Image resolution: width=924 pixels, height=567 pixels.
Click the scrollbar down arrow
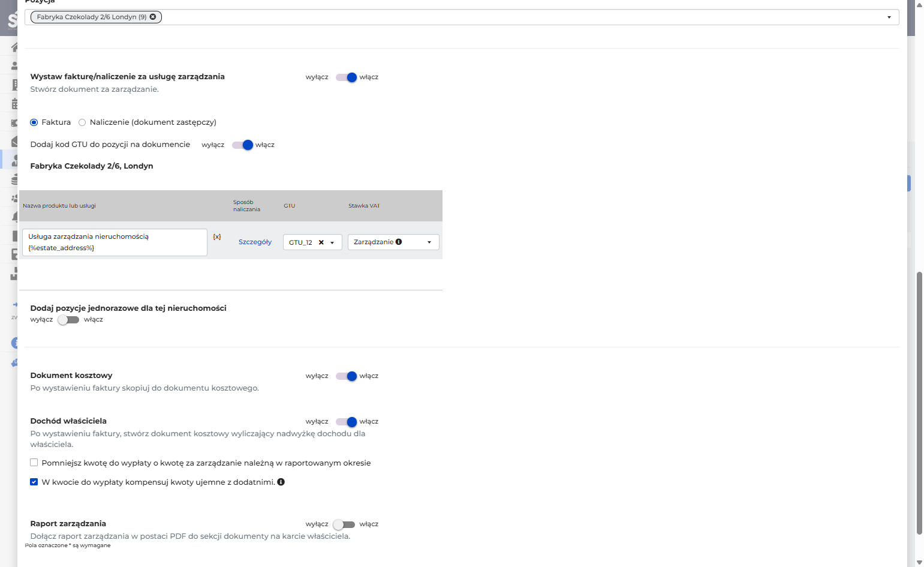(919, 562)
